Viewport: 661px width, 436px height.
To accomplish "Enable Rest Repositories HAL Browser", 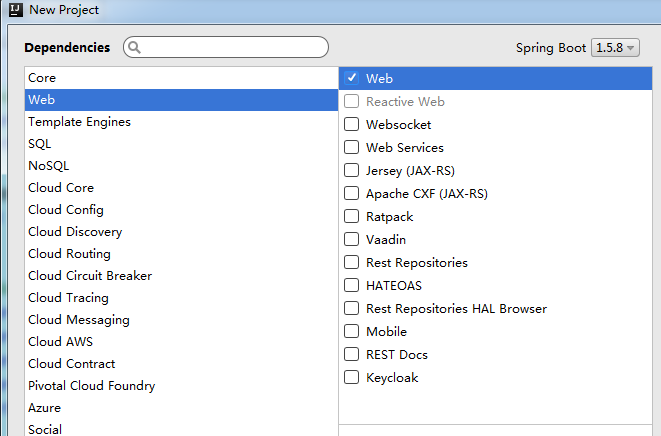I will pos(351,308).
